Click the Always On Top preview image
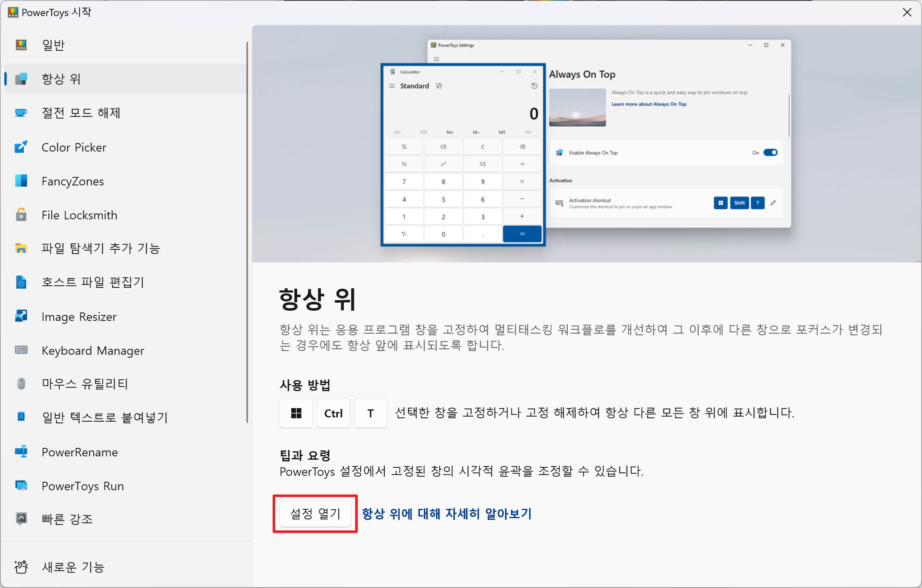 coord(586,144)
